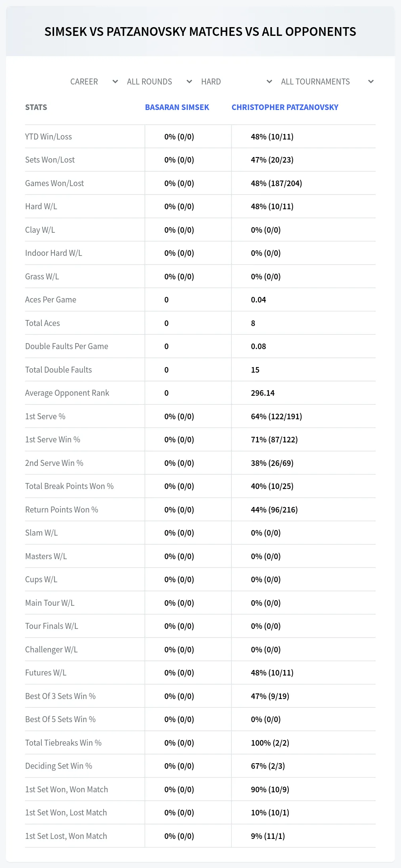Select the Deciding Set Win % label
Viewport: 401px width, 868px height.
click(59, 766)
